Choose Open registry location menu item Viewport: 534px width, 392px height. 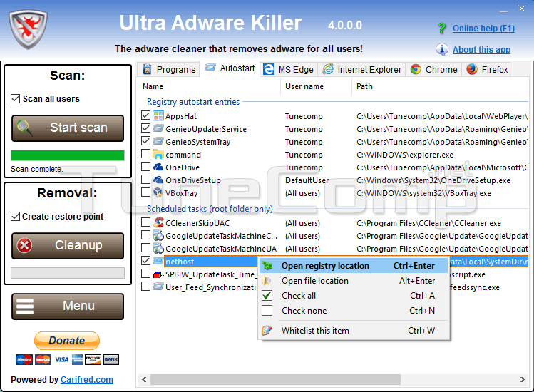354,266
